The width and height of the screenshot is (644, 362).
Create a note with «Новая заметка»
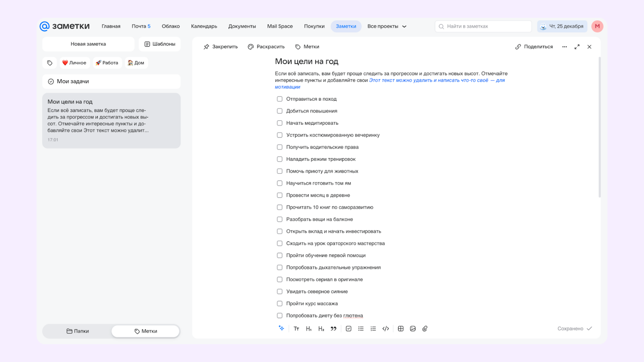[88, 44]
